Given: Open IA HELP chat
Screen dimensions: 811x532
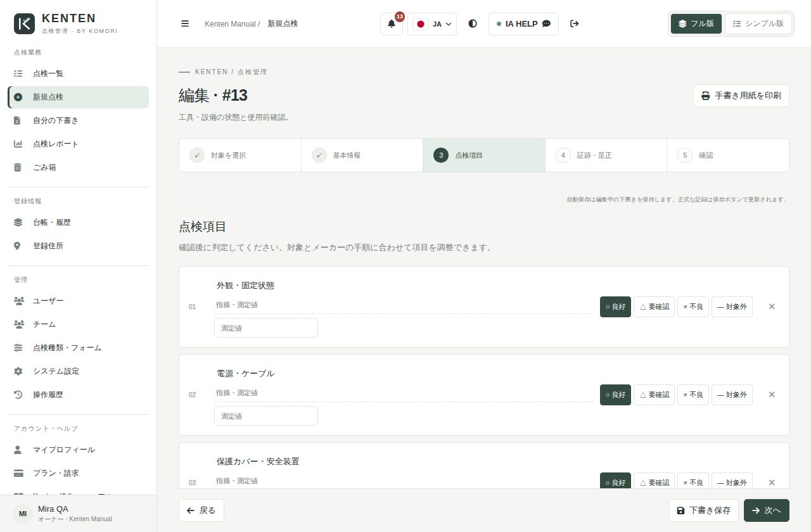Looking at the screenshot, I should click(x=523, y=24).
